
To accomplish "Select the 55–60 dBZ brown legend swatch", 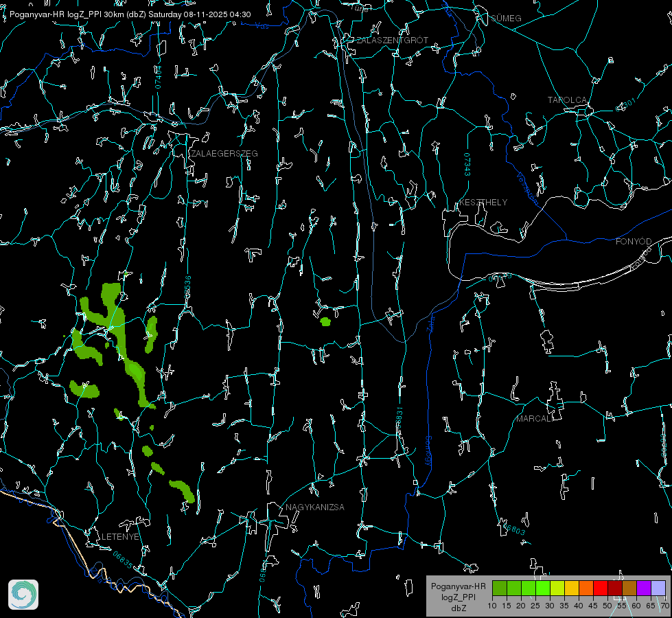I will pyautogui.click(x=629, y=588).
